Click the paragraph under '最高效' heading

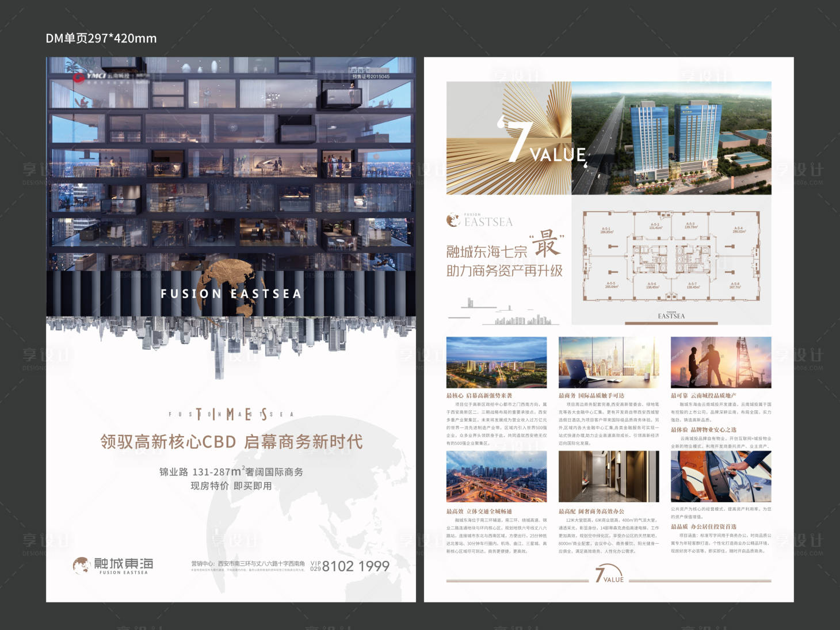click(497, 536)
